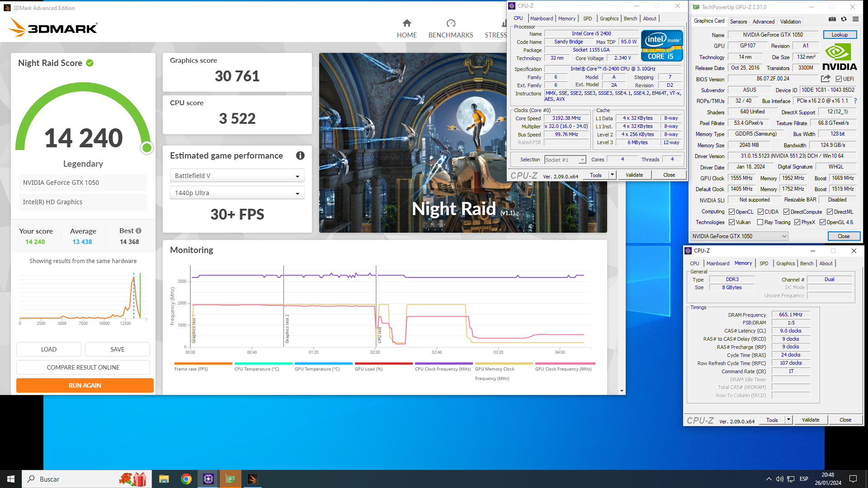Viewport: 868px width, 488px height.
Task: Click the HOME icon in 3DMark
Action: 407,23
